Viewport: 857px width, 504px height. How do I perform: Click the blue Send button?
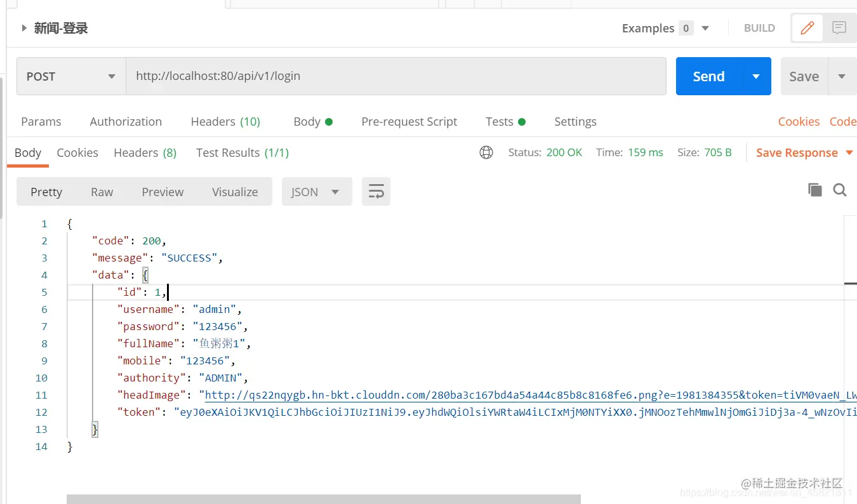pos(709,76)
